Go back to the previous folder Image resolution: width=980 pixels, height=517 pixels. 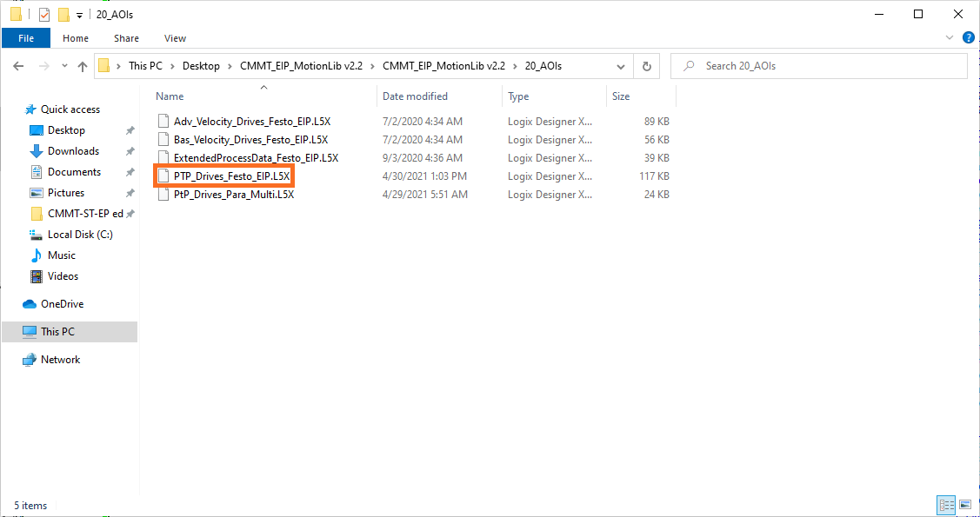(x=18, y=65)
